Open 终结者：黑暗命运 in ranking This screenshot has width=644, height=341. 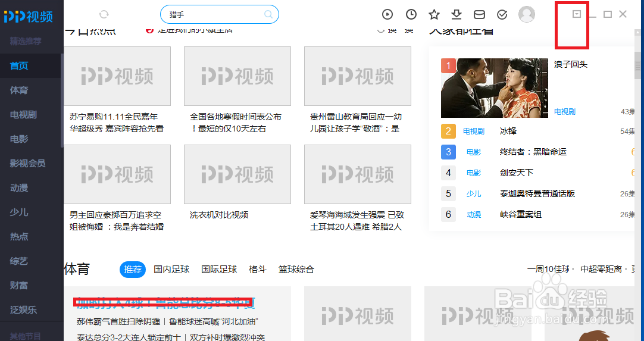[533, 152]
